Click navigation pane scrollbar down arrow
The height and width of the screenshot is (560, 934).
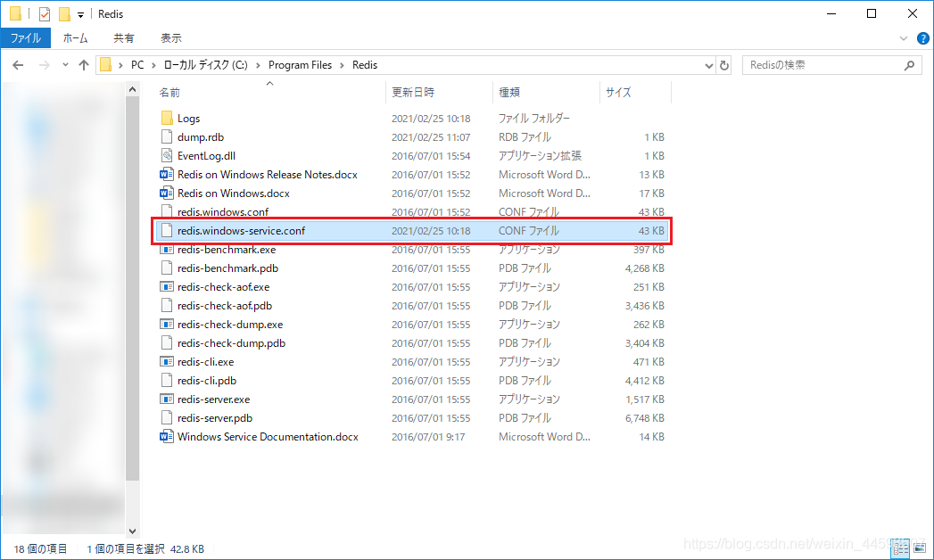[132, 531]
